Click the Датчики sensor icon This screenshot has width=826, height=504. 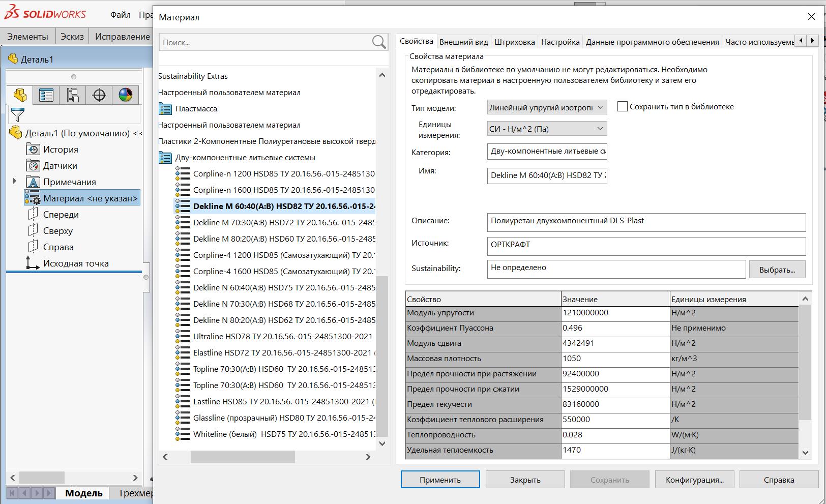point(33,166)
